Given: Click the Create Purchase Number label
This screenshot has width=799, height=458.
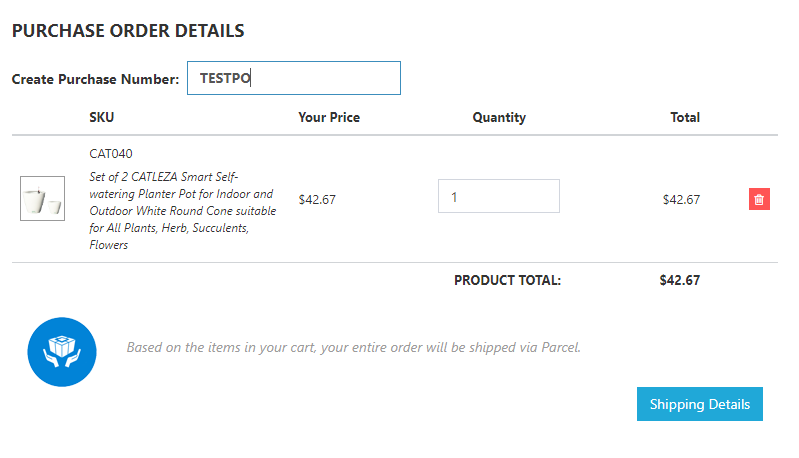Looking at the screenshot, I should click(x=95, y=79).
